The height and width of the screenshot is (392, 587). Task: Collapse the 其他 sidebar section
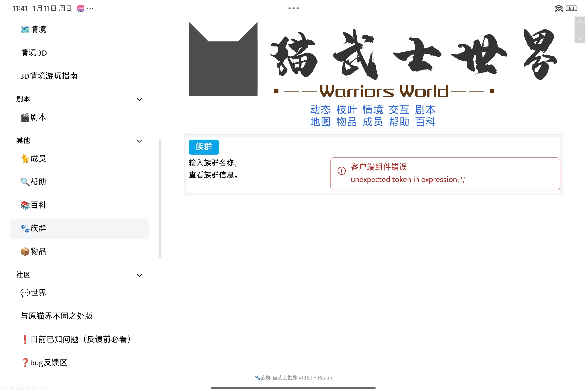pyautogui.click(x=139, y=141)
